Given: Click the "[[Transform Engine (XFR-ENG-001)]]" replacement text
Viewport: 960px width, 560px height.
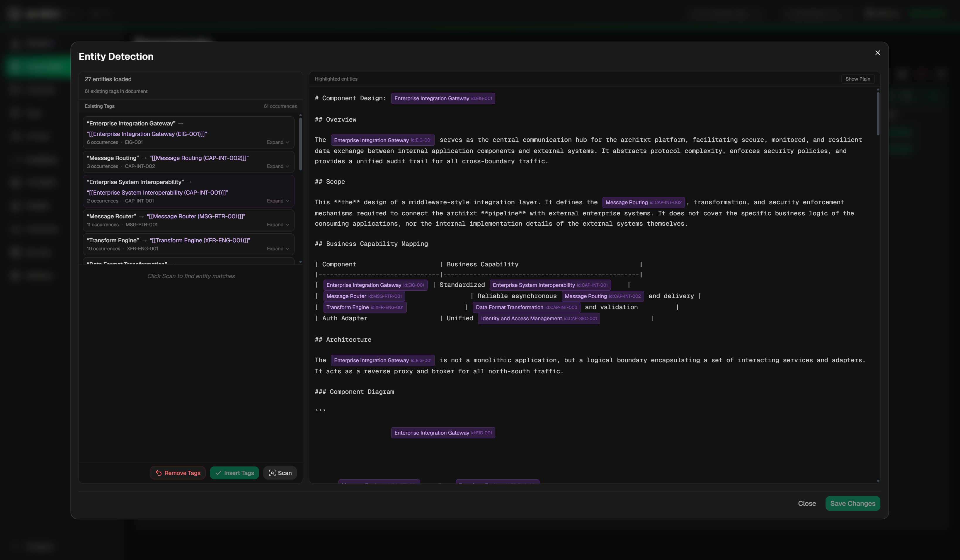Looking at the screenshot, I should (200, 240).
